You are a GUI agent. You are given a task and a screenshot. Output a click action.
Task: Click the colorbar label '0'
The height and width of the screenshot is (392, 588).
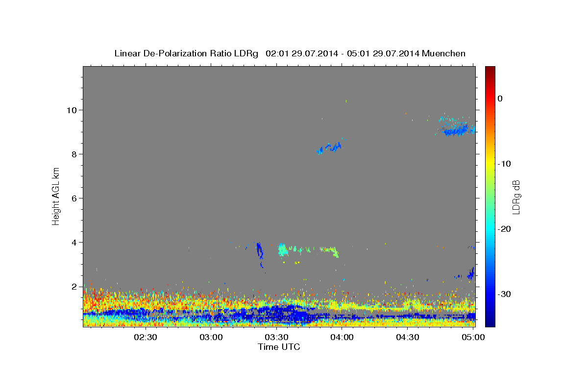pyautogui.click(x=500, y=98)
